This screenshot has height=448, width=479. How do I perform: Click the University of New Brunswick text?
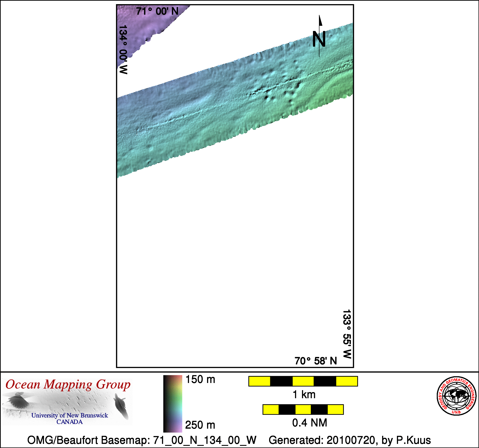tap(70, 416)
